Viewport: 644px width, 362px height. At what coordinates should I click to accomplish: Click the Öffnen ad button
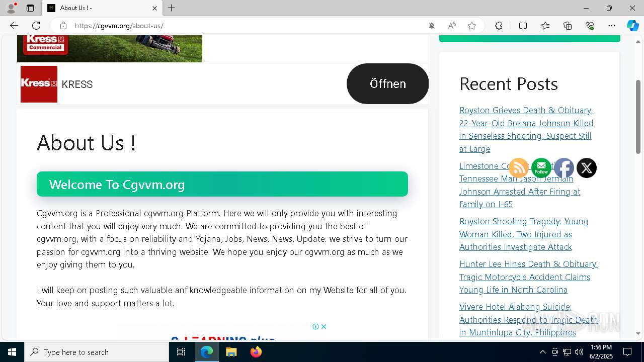387,83
